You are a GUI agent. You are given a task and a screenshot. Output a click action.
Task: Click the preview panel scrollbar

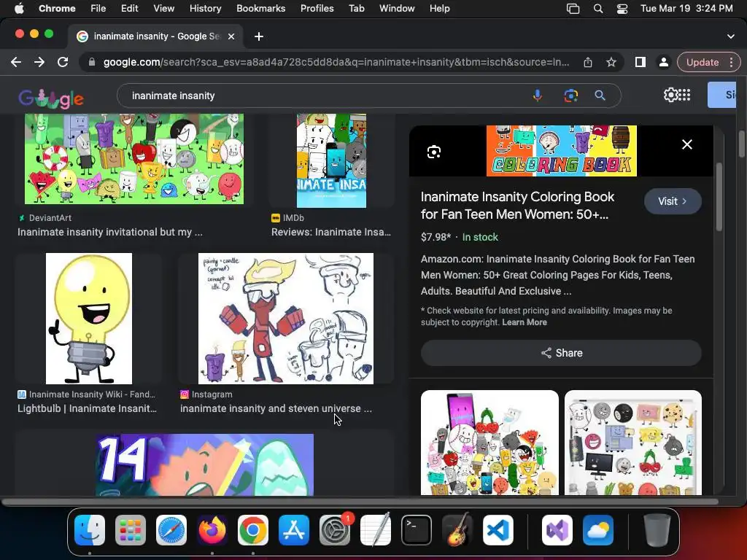click(x=719, y=197)
